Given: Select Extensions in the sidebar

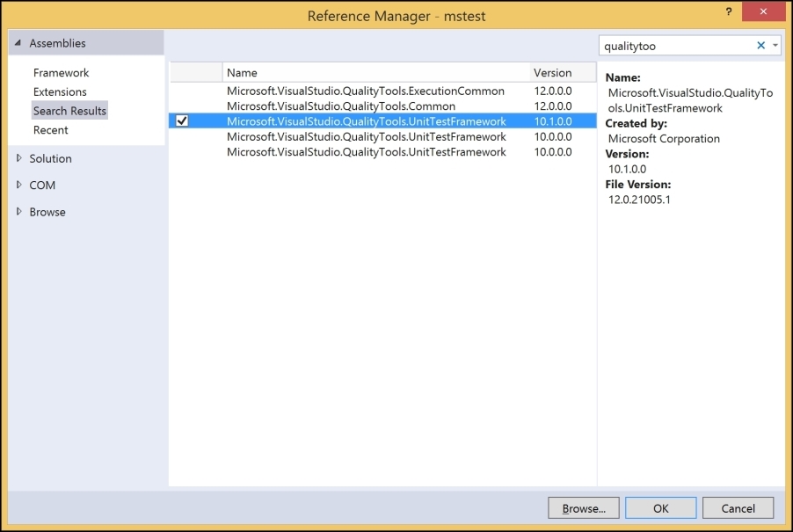Looking at the screenshot, I should [x=60, y=91].
